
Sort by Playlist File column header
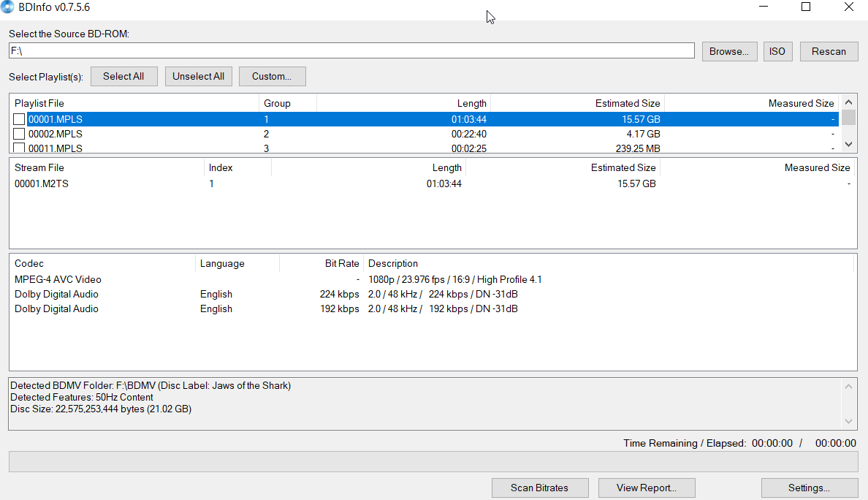coord(134,103)
